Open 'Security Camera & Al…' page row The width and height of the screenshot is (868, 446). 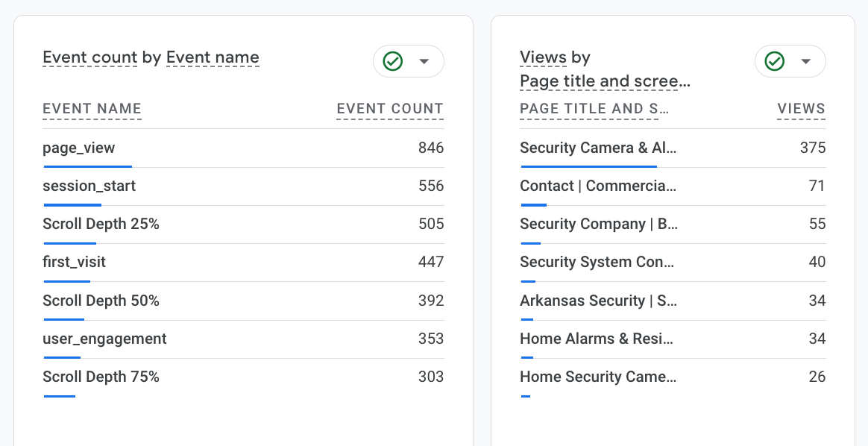tap(598, 148)
